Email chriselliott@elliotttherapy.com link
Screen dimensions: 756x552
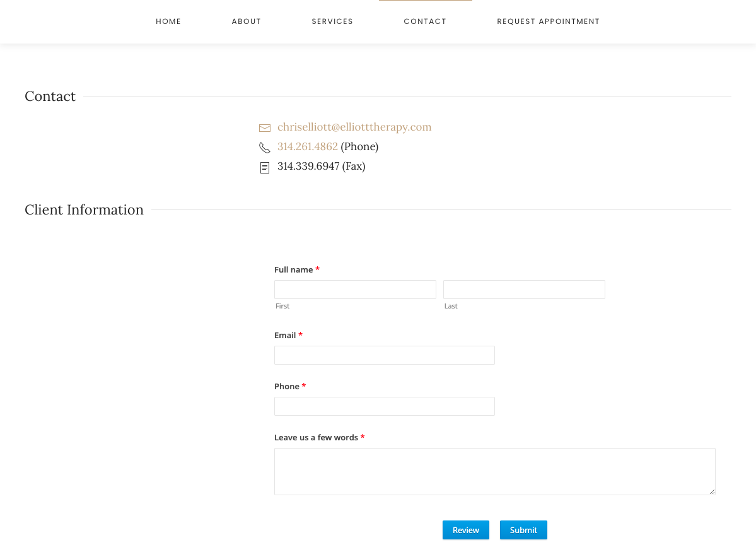(354, 127)
